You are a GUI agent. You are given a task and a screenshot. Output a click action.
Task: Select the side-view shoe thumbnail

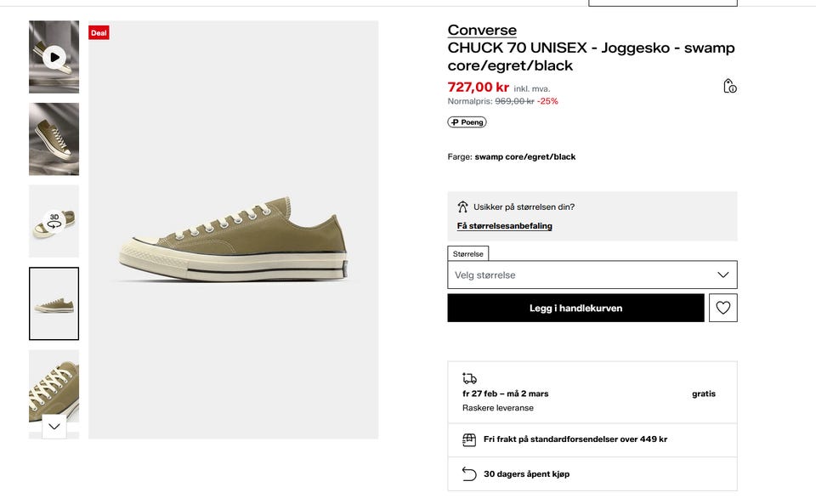pos(54,303)
